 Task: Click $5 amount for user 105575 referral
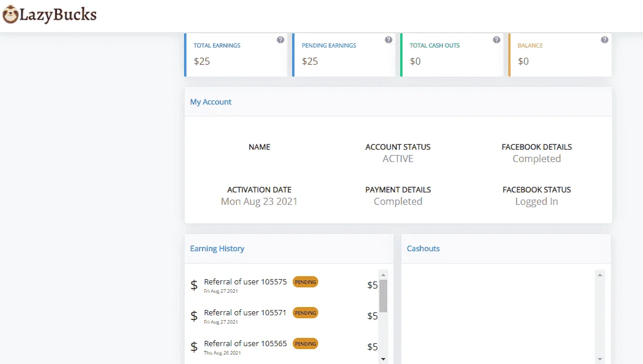372,285
